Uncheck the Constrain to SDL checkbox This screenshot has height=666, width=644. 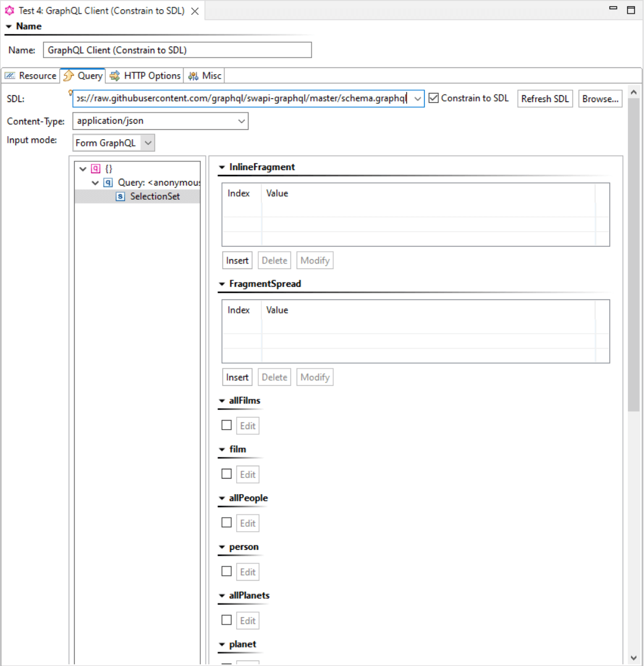[x=433, y=98]
